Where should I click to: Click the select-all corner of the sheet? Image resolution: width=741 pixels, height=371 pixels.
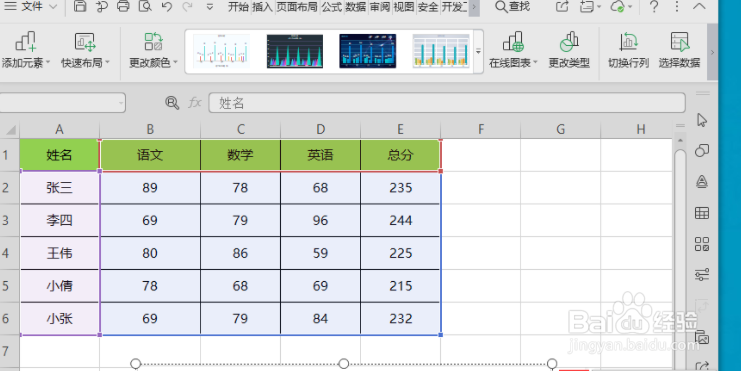(9, 129)
